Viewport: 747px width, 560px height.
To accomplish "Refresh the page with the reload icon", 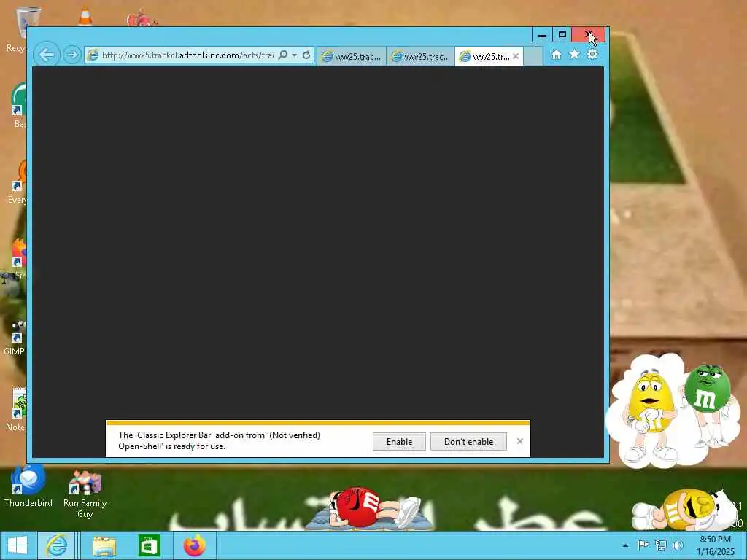I will pyautogui.click(x=306, y=55).
